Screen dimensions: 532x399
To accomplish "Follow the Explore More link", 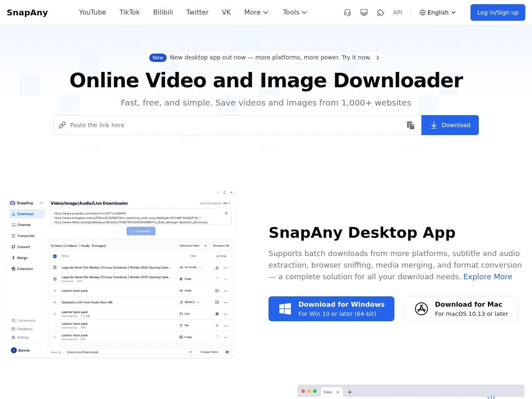I will tap(488, 277).
